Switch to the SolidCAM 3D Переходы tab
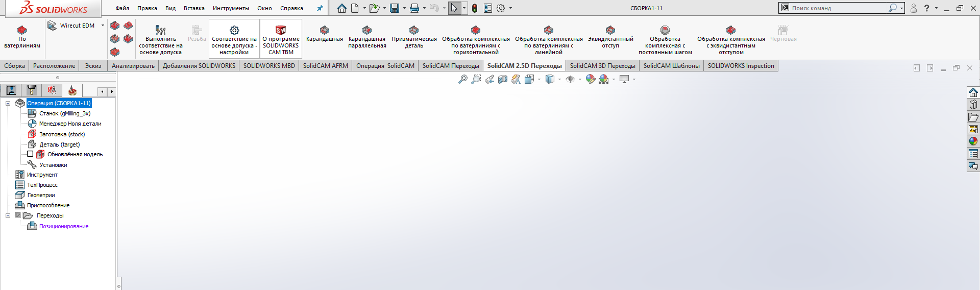The width and height of the screenshot is (980, 290). pos(602,66)
